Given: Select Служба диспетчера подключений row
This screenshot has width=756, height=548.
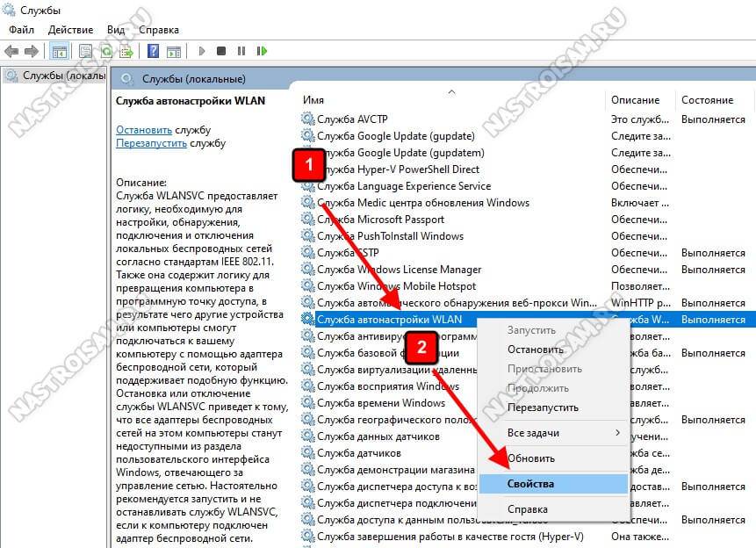Looking at the screenshot, I should coord(396,503).
